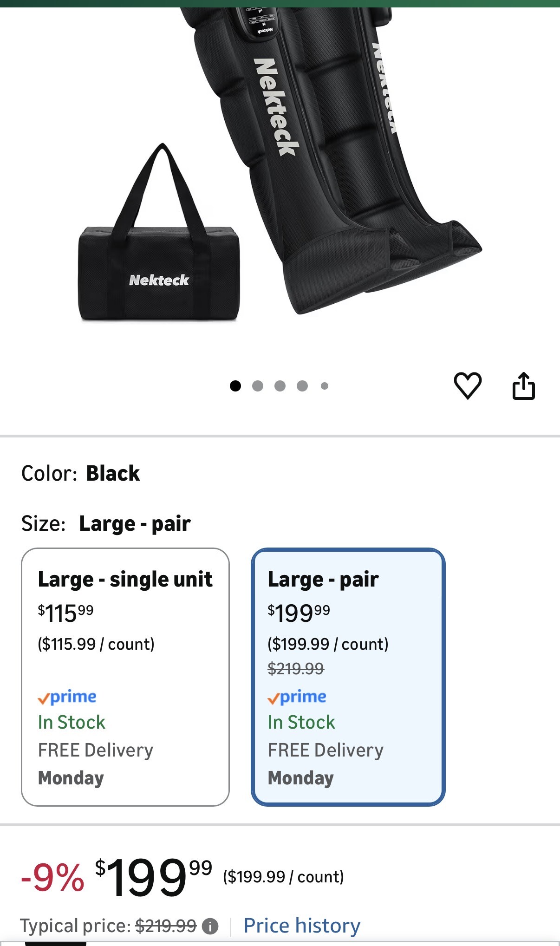Tap the Size: Large - pair heading
Image resolution: width=560 pixels, height=946 pixels.
(106, 523)
